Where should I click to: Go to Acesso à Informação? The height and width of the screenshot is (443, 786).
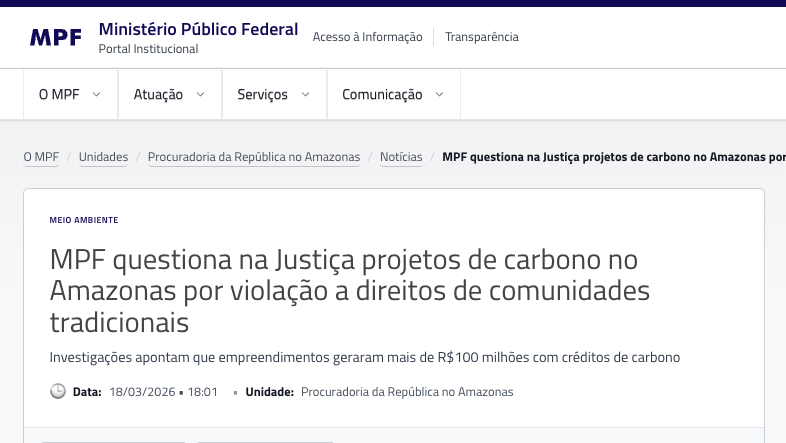367,37
